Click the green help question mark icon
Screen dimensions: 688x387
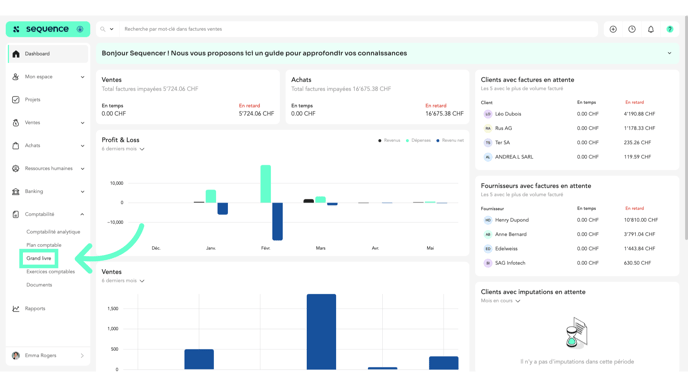click(670, 29)
